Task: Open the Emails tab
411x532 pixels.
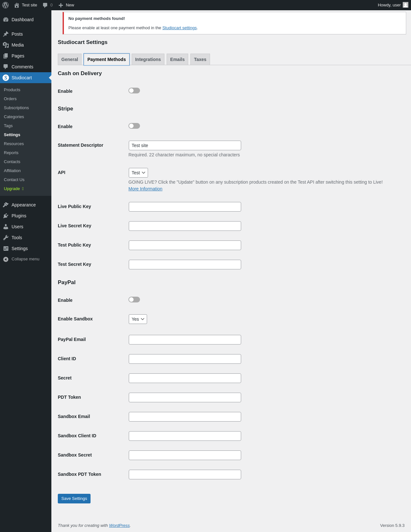Action: click(177, 59)
